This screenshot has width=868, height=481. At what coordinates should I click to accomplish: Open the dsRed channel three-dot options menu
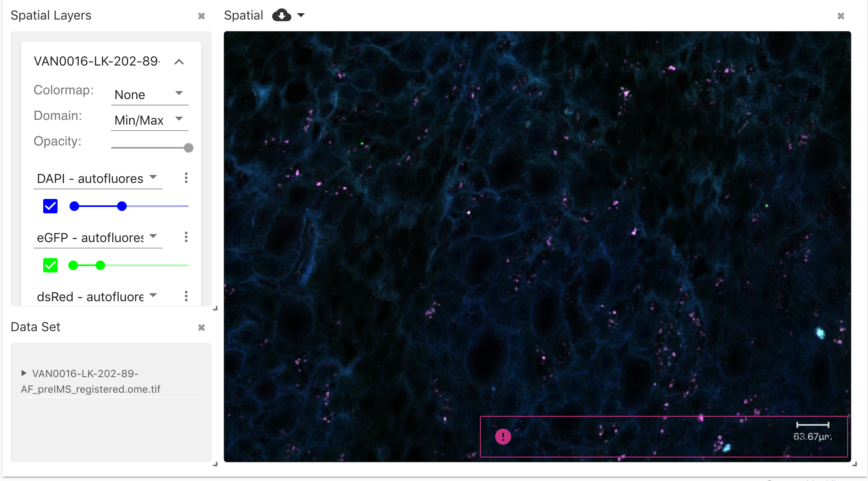pyautogui.click(x=186, y=296)
